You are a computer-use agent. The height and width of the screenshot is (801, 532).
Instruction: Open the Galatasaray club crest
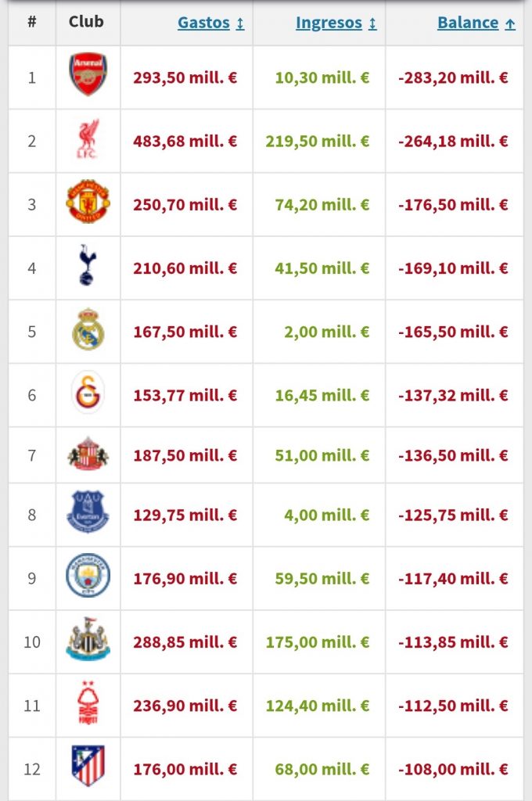click(x=88, y=393)
